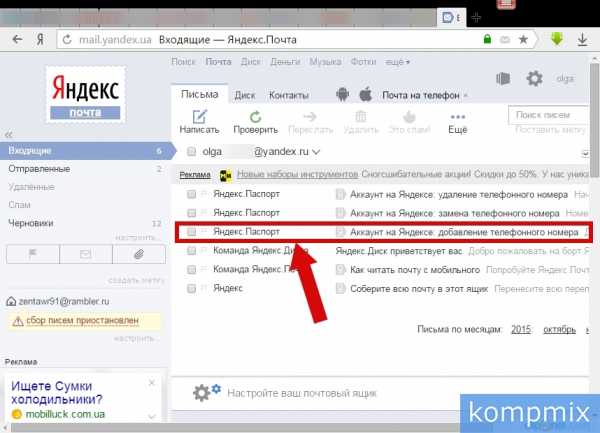This screenshot has width=600, height=433.
Task: Filter by flagged messages icon
Action: click(33, 254)
